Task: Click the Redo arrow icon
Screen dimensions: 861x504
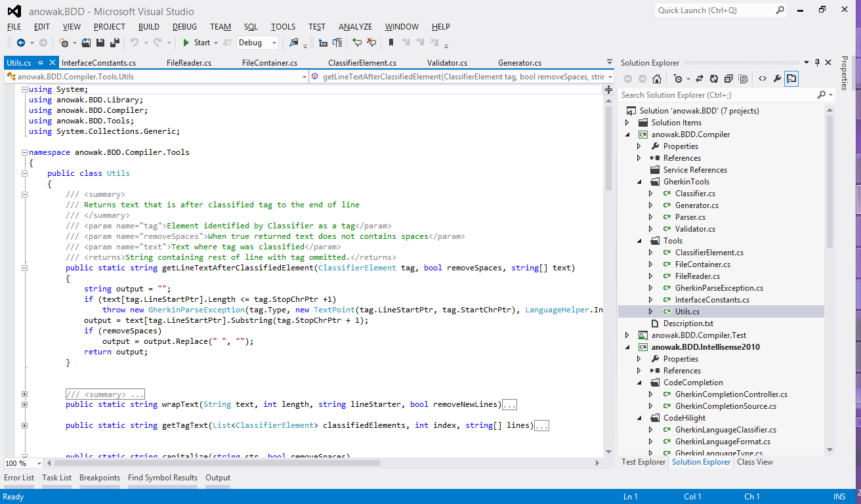Action: pos(157,43)
